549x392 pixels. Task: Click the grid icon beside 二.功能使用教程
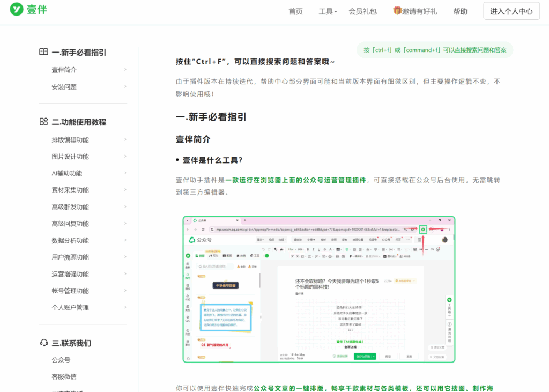(43, 122)
